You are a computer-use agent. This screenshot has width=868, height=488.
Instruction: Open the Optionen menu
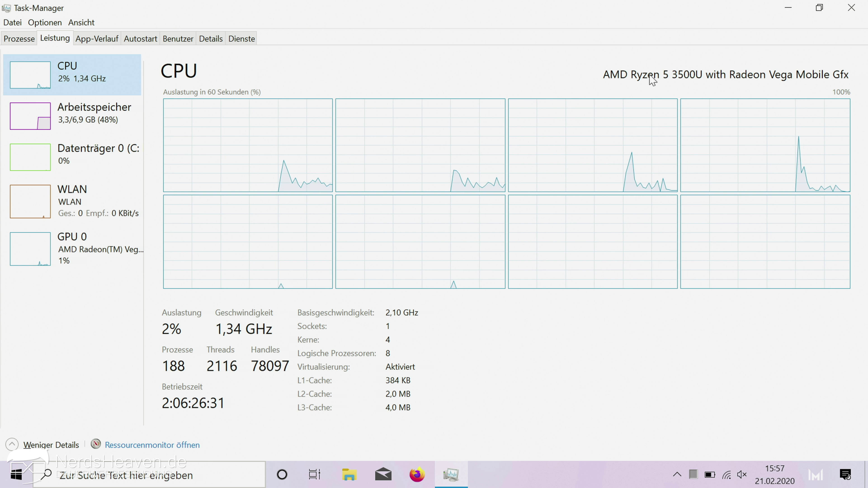pyautogui.click(x=45, y=23)
